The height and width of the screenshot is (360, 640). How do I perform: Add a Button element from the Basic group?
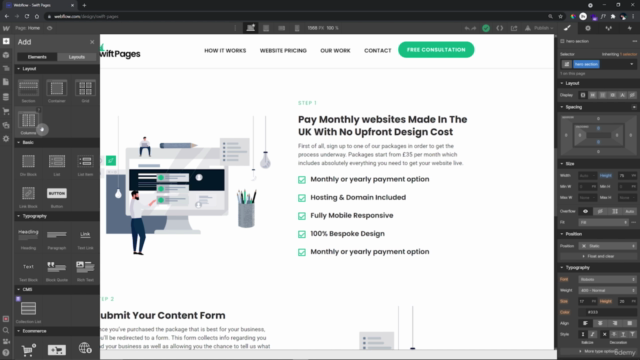point(57,197)
